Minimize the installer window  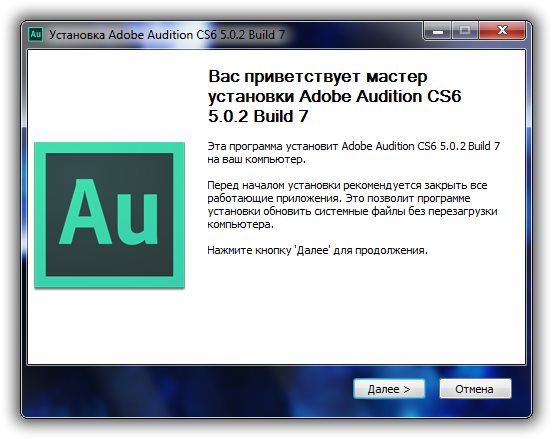(x=438, y=31)
